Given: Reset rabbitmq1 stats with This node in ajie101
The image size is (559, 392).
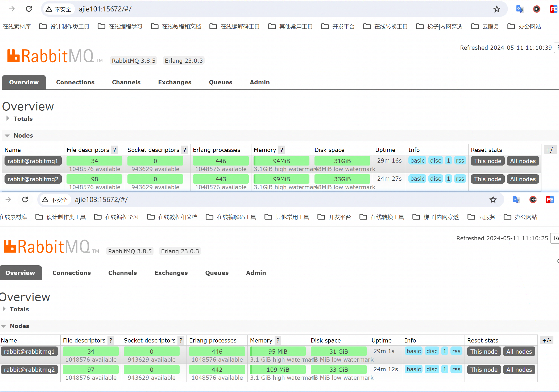Looking at the screenshot, I should [x=487, y=161].
